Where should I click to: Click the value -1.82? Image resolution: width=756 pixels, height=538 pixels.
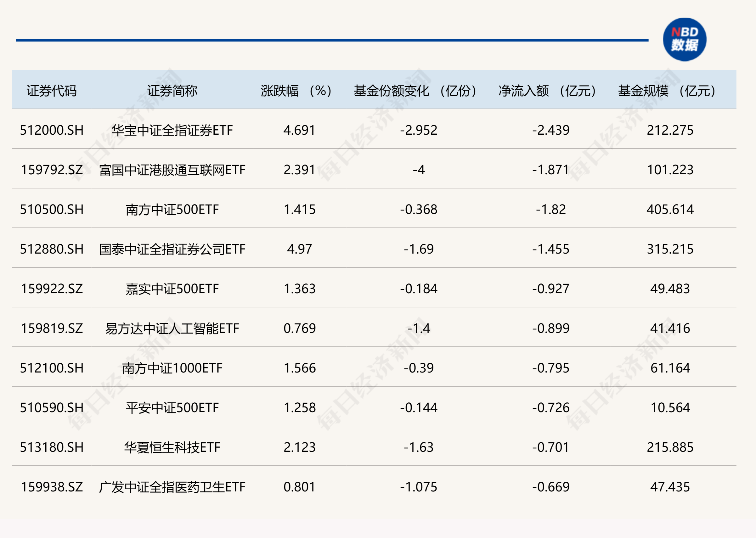551,209
